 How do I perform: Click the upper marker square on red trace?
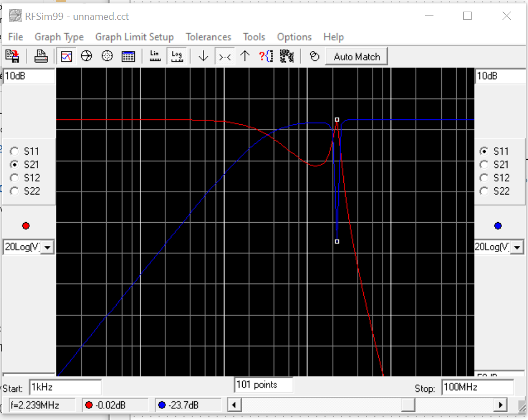(337, 119)
